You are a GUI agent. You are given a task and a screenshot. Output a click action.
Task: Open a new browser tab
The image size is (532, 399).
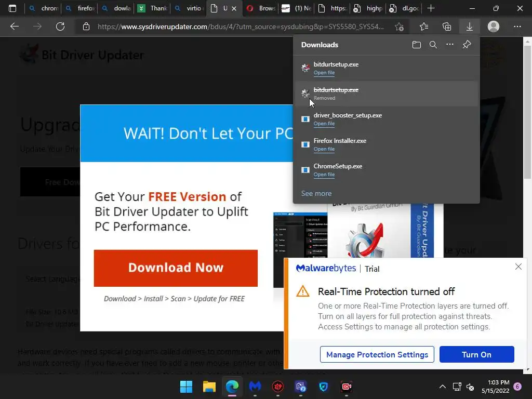tap(431, 8)
